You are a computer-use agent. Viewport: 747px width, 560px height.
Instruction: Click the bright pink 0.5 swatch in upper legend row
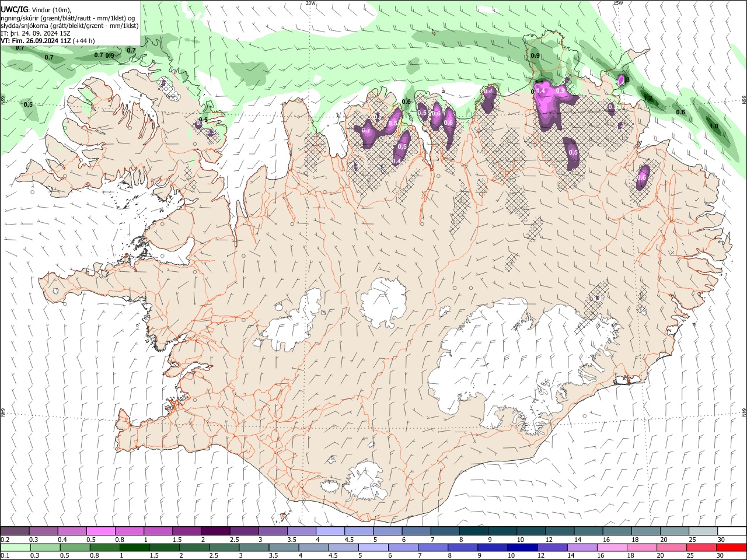100,531
